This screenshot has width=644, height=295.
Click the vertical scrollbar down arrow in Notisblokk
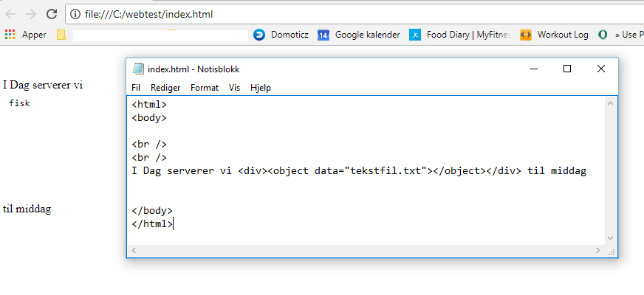pos(610,238)
